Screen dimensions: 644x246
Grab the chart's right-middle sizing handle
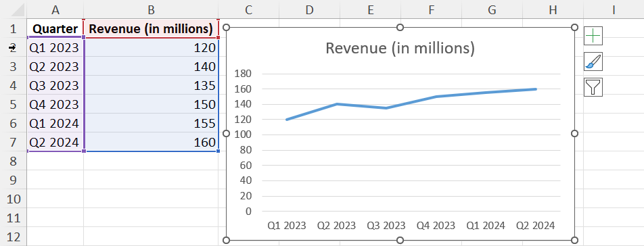tap(574, 133)
